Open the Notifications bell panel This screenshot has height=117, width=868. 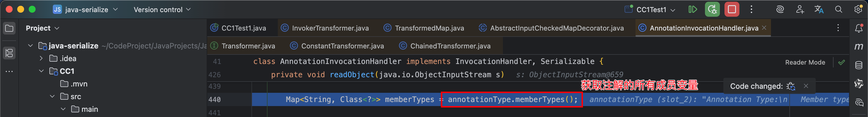click(859, 29)
